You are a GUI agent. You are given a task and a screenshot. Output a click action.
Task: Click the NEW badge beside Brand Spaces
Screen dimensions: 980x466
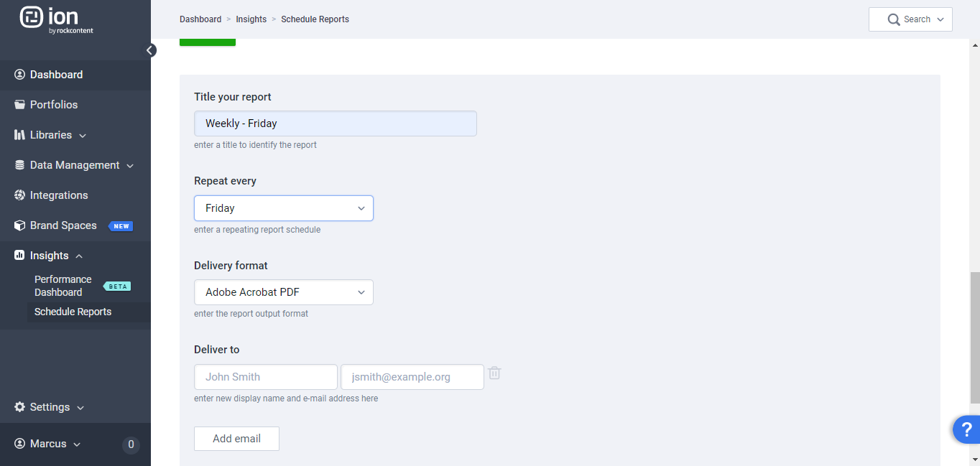tap(121, 226)
